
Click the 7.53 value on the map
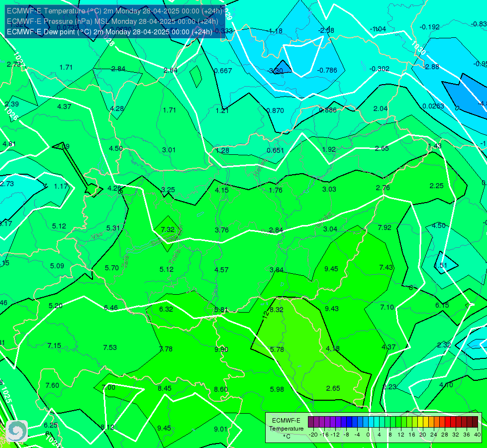(110, 347)
